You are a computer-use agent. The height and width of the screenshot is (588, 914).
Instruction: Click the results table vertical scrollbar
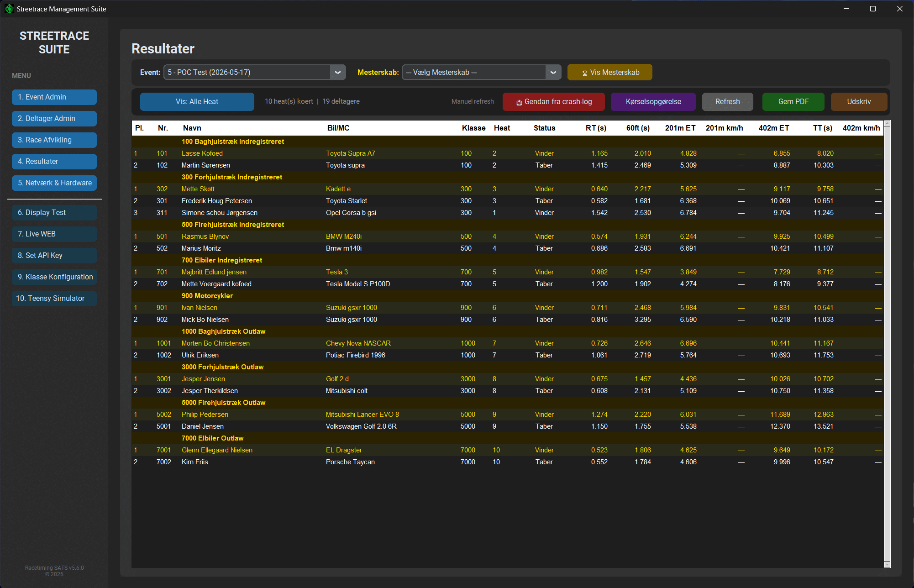point(887,344)
